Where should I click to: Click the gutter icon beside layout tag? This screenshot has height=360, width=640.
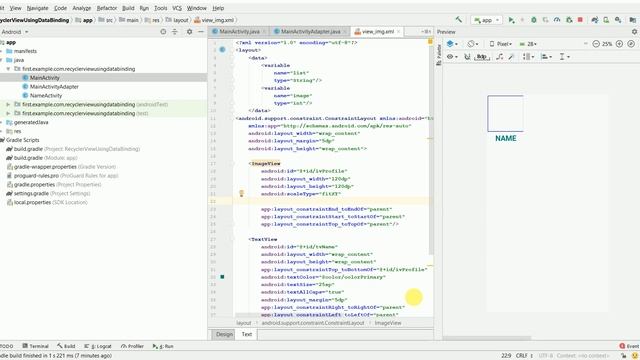[222, 49]
